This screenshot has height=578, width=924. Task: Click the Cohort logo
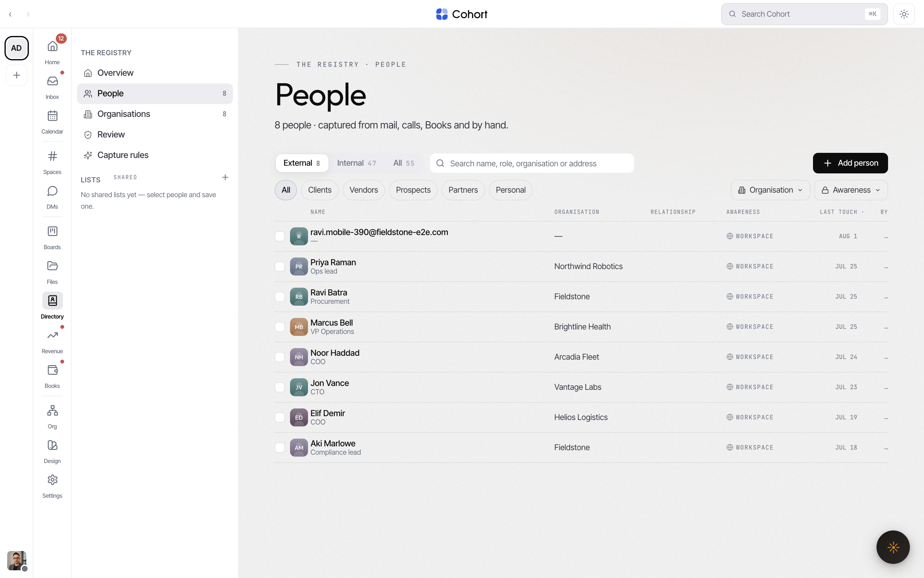point(462,14)
